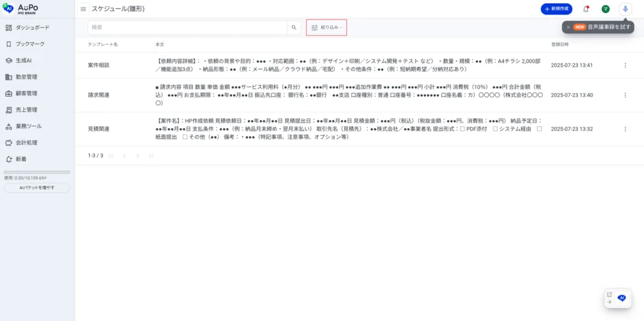Open the 勤怠管理 menu item

(37, 77)
